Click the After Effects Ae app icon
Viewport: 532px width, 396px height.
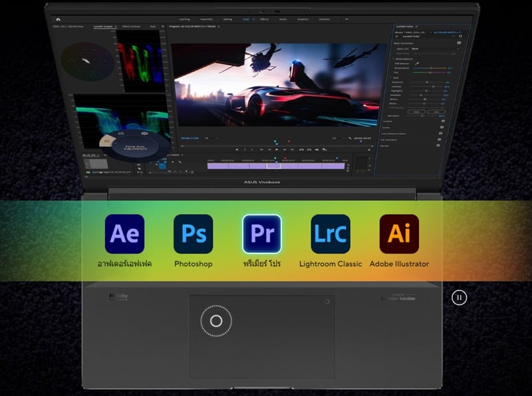tap(124, 234)
